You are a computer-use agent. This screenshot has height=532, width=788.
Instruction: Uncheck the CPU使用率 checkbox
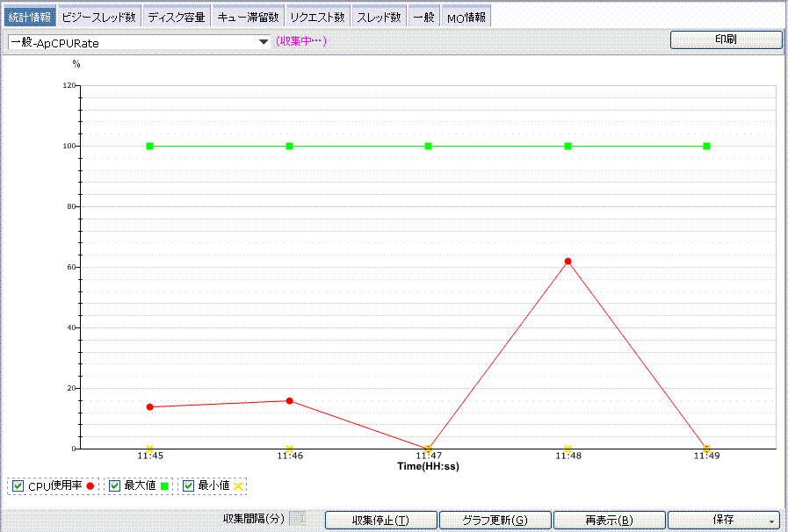pos(18,486)
